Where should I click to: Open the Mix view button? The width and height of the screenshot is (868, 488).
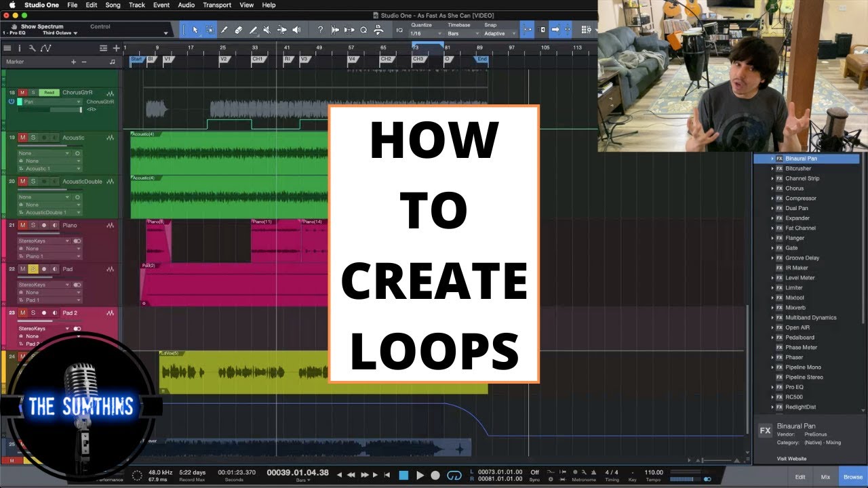pos(825,477)
